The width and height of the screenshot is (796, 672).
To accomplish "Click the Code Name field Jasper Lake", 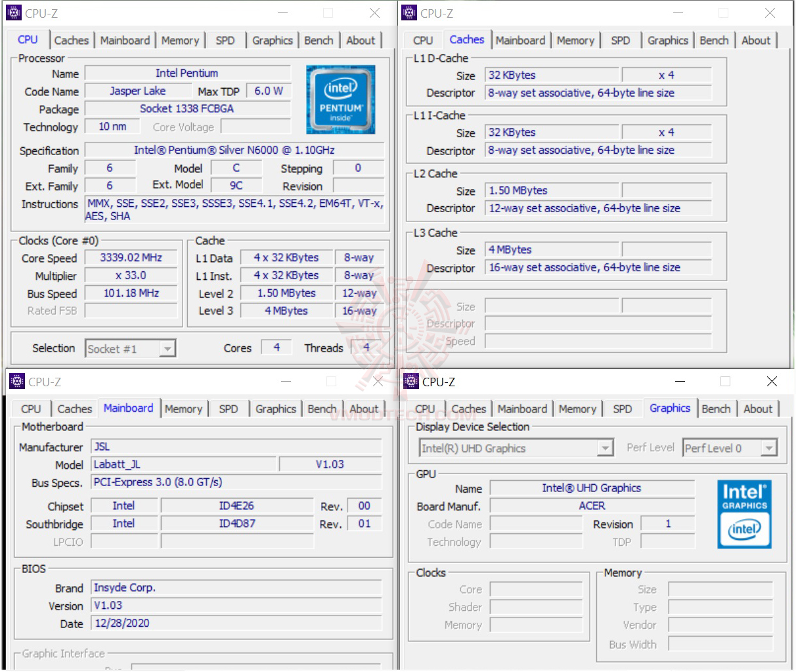I will pyautogui.click(x=137, y=91).
